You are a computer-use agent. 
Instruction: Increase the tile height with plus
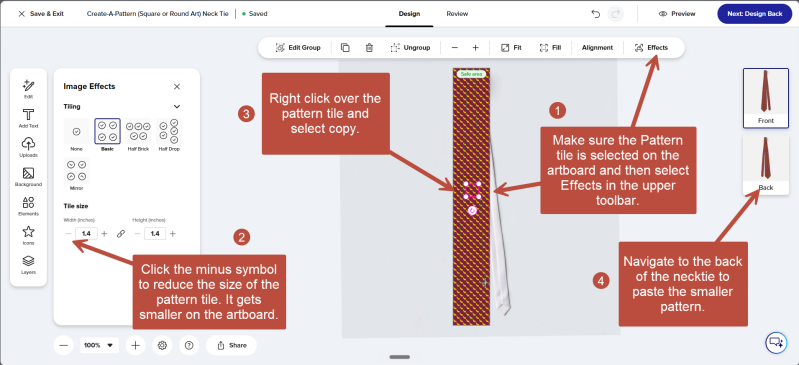(x=173, y=233)
